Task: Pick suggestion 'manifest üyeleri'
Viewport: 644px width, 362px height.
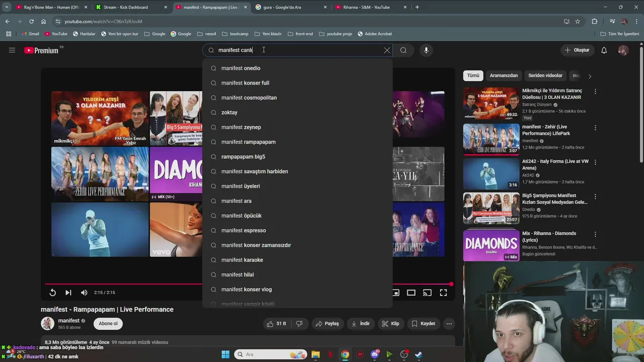Action: (x=297, y=186)
